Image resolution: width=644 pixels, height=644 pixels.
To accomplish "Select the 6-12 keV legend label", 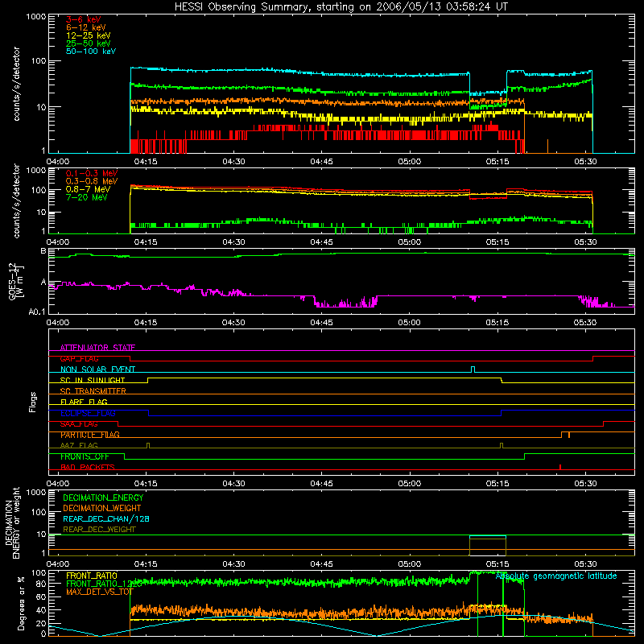I will [x=86, y=27].
